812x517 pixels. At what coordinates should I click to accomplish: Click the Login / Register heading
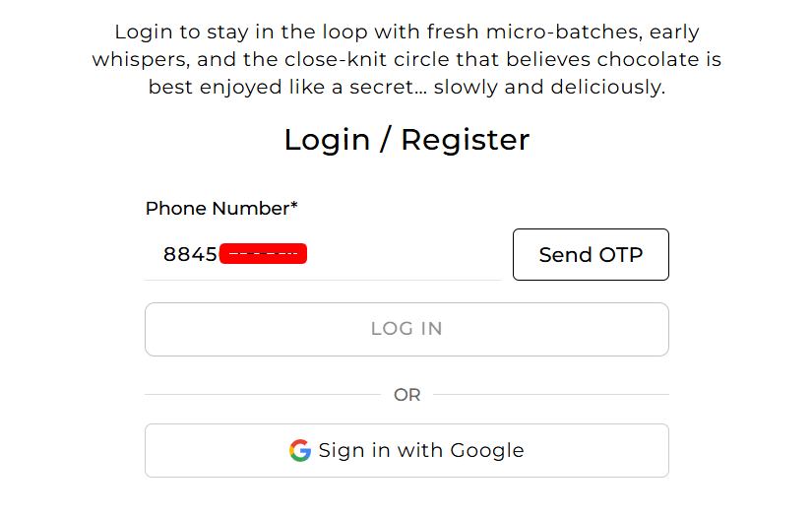[x=406, y=140]
